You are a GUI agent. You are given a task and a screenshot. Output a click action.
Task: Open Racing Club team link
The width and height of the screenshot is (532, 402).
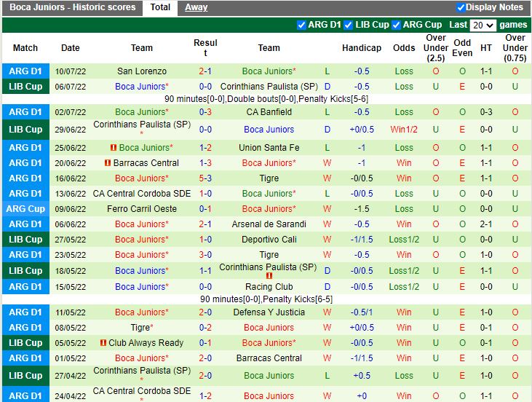tap(269, 287)
